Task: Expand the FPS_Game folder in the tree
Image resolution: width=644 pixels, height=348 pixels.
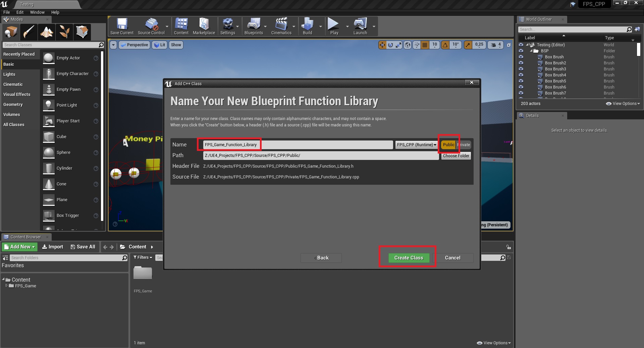Action: tap(6, 286)
